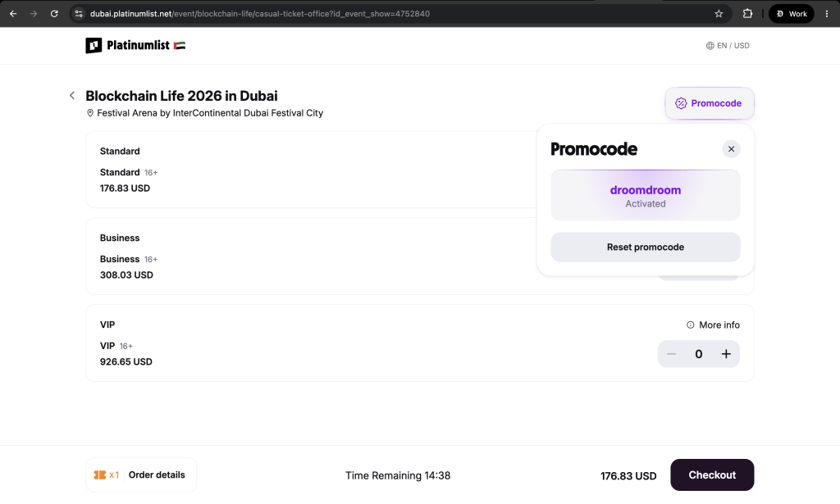Viewport: 840px width, 504px height.
Task: Proceed to Checkout
Action: 712,475
